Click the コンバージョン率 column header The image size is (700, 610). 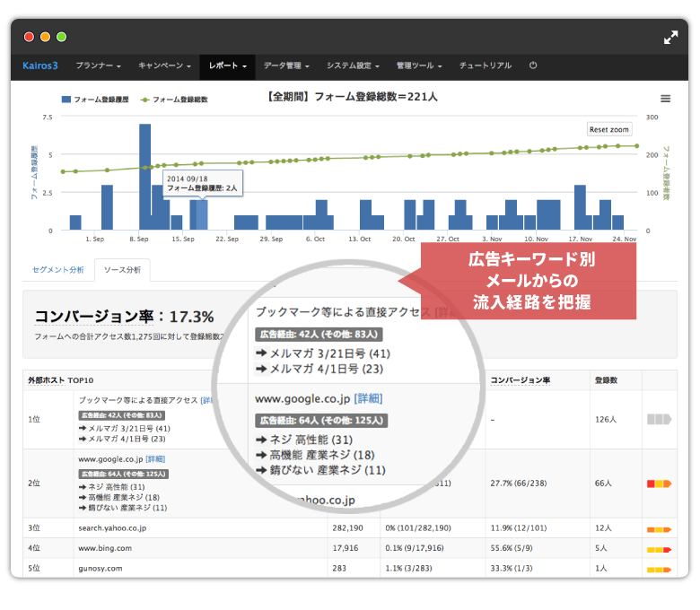click(x=521, y=380)
